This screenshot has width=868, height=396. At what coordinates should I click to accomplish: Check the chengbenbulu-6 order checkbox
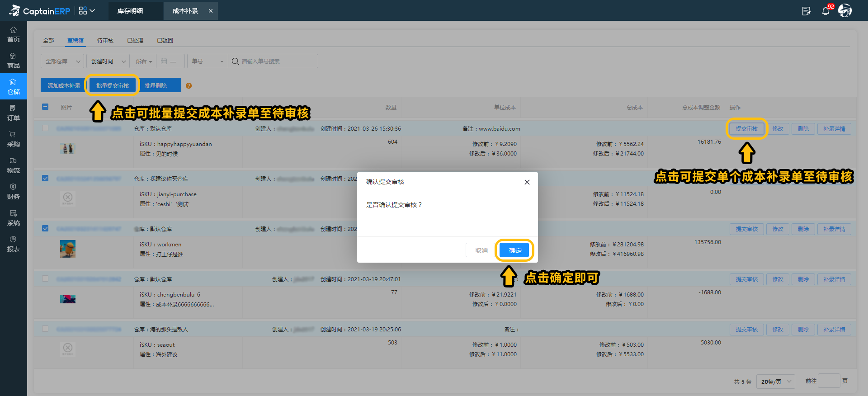click(x=45, y=278)
